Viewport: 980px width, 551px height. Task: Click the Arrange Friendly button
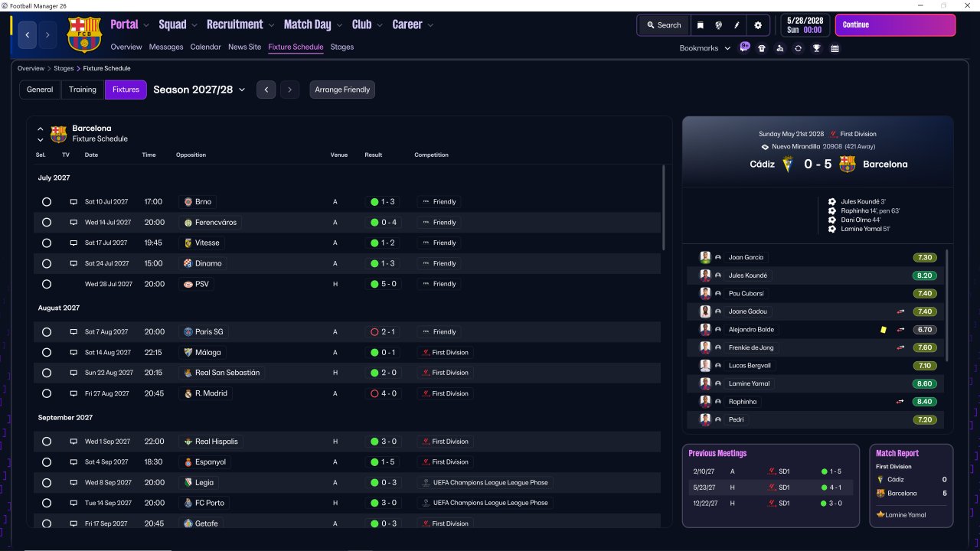pos(342,90)
